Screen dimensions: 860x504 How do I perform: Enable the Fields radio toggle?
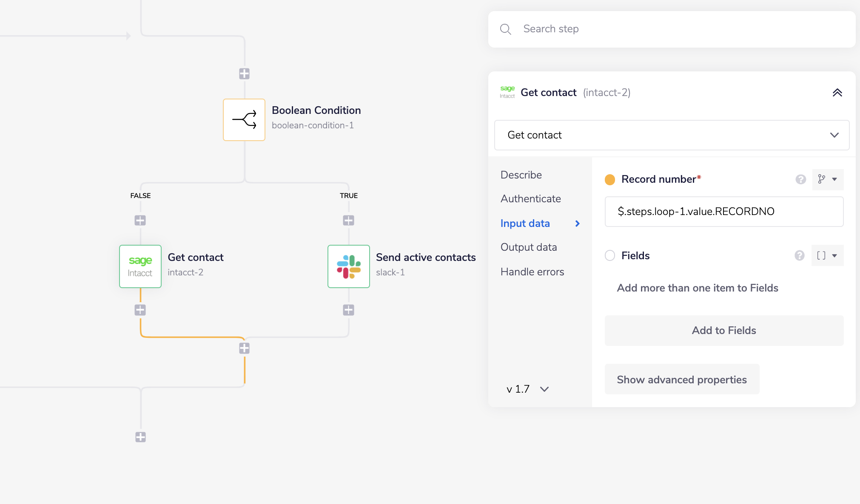pyautogui.click(x=610, y=255)
